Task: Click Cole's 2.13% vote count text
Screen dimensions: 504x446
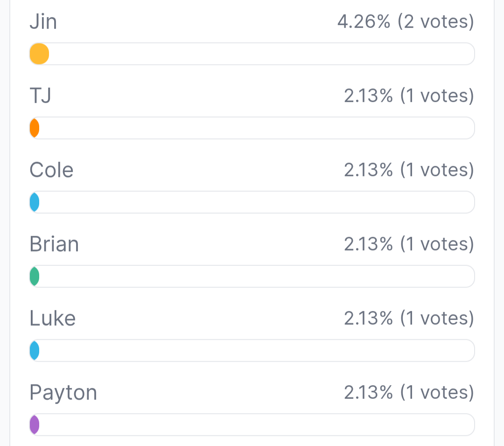Action: click(x=409, y=170)
